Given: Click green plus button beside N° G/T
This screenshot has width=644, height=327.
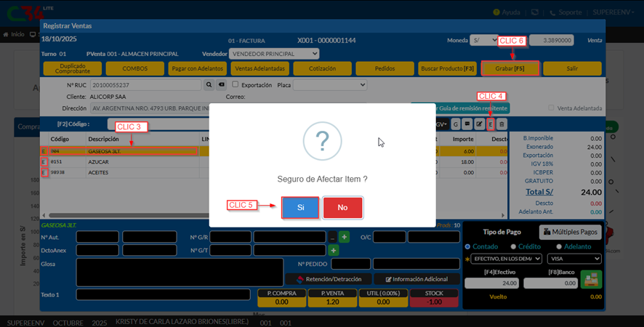Looking at the screenshot, I should coord(334,250).
